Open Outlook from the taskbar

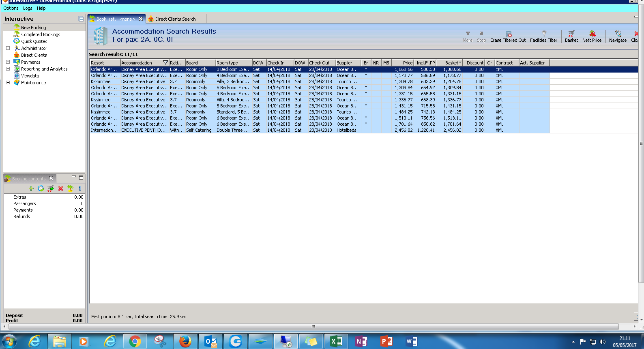click(210, 341)
